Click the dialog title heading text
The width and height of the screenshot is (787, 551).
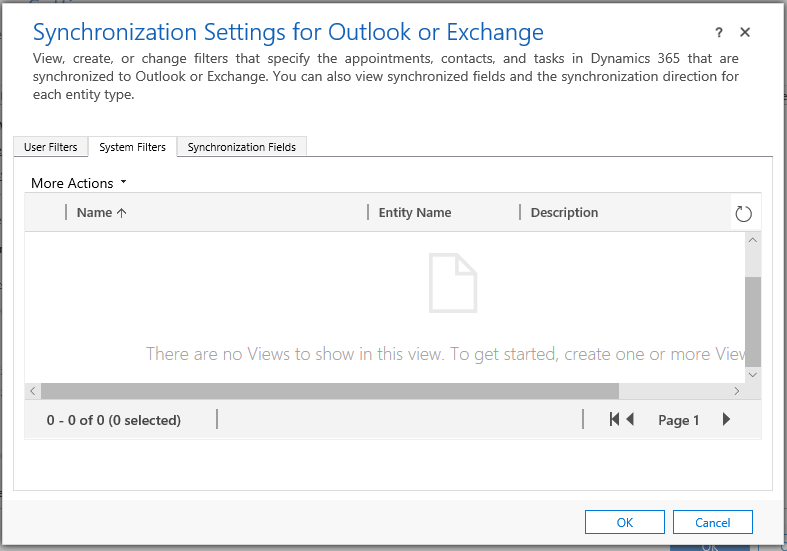tap(288, 32)
